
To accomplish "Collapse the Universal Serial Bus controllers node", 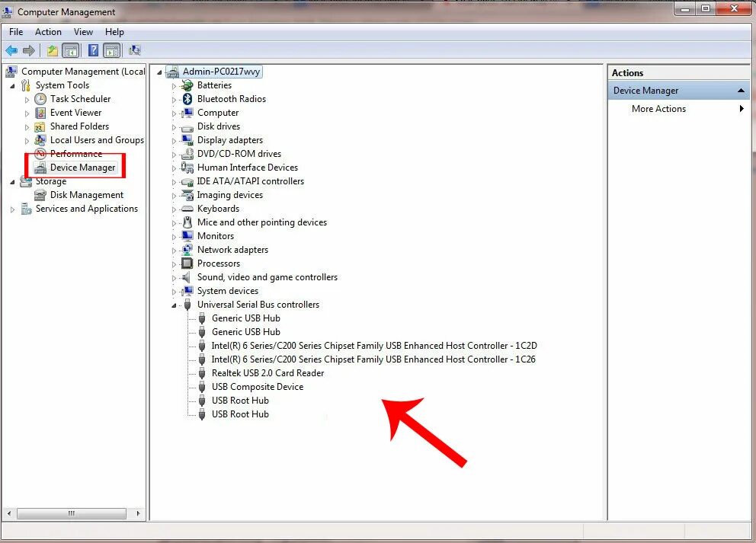I will (173, 304).
